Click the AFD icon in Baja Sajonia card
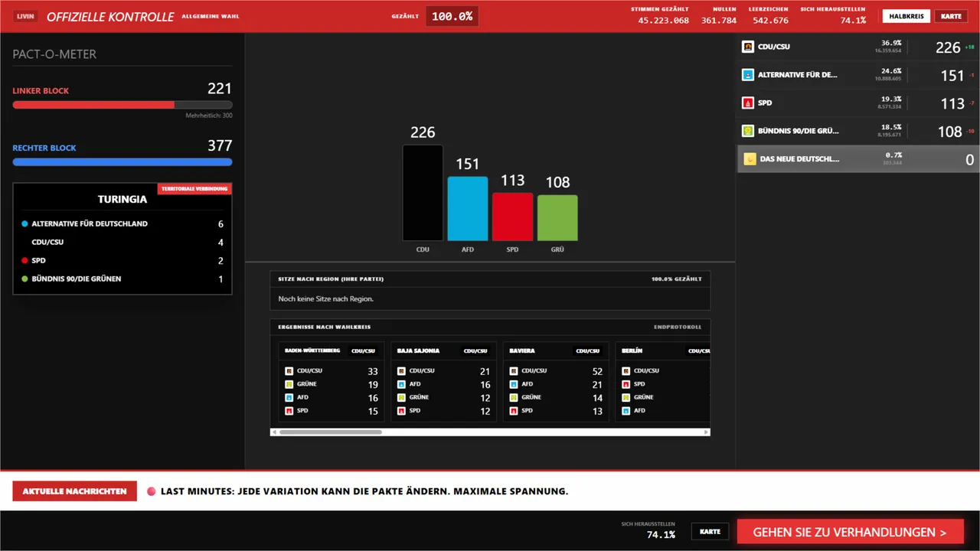This screenshot has width=980, height=551. pyautogui.click(x=402, y=384)
